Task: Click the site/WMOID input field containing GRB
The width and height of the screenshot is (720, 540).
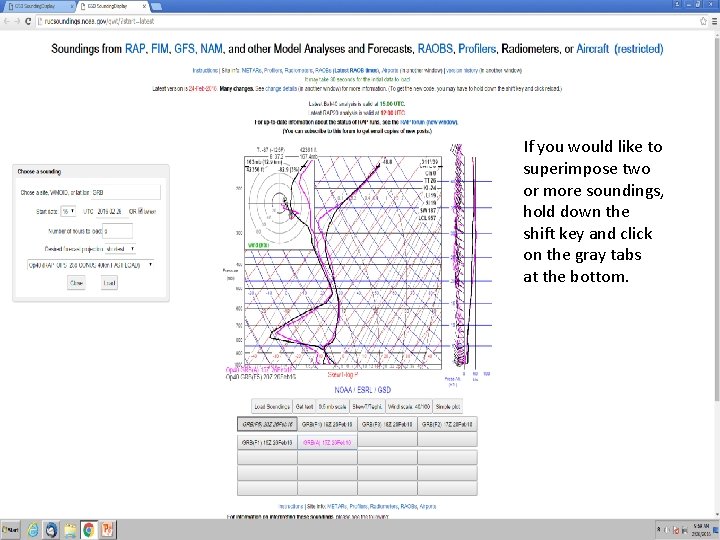Action: (x=125, y=192)
